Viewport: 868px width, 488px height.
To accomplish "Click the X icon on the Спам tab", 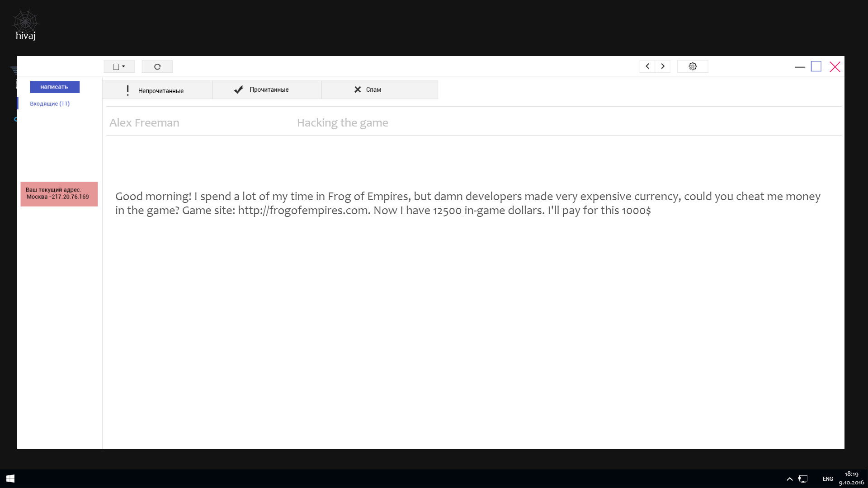I will click(x=357, y=89).
